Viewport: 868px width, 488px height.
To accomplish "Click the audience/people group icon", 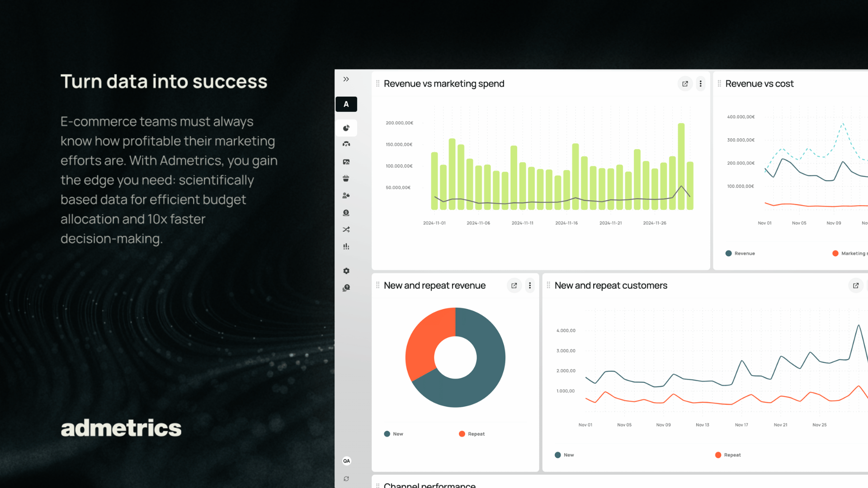I will [346, 196].
